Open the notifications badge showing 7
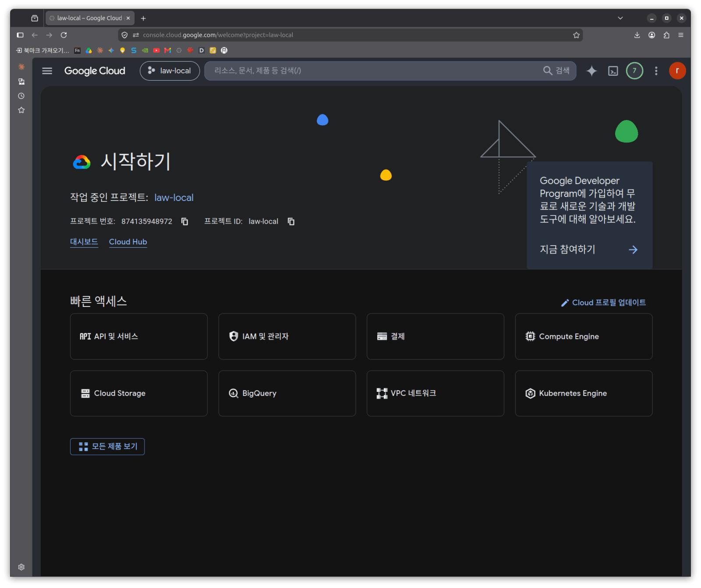Viewport: 701px width, 588px height. coord(634,71)
